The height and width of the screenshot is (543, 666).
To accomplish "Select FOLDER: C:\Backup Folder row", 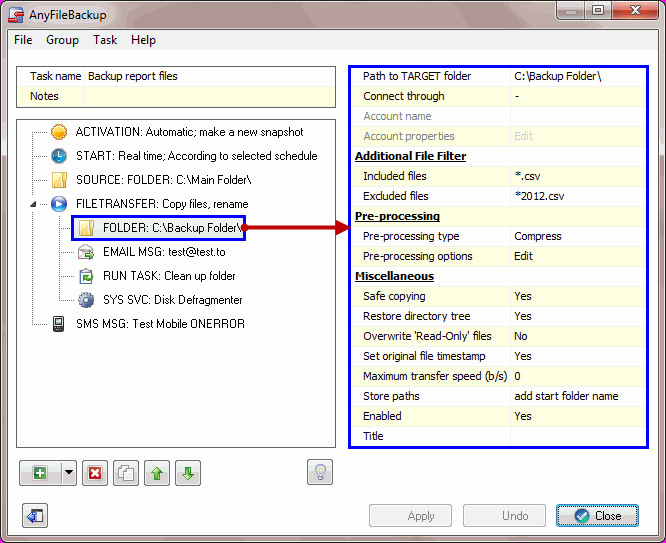I will (x=172, y=228).
